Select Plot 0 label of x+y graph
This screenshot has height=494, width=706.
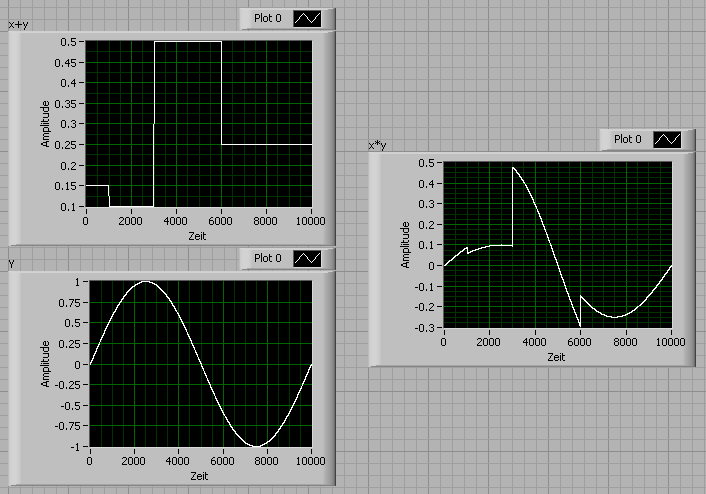coord(267,18)
